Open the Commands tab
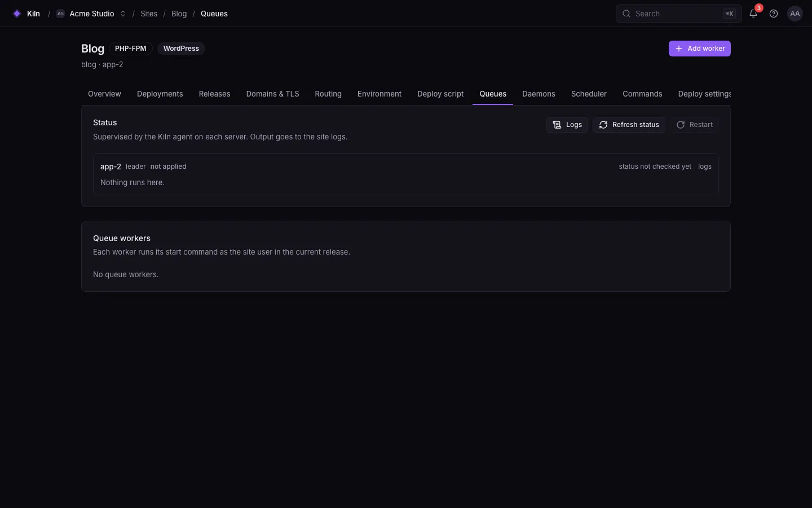812x508 pixels. coord(642,94)
